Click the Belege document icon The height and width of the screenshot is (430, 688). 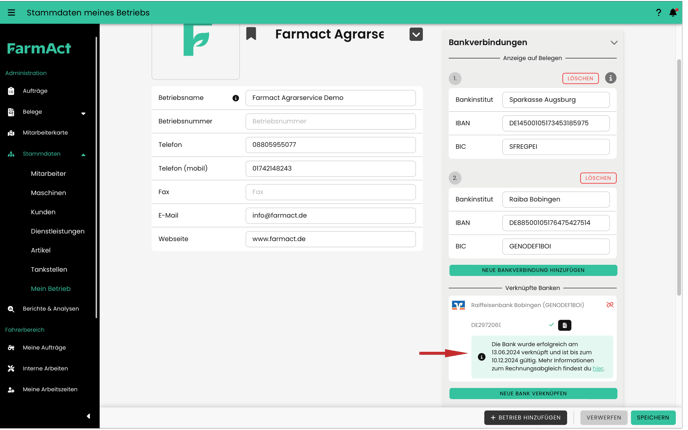tap(11, 112)
